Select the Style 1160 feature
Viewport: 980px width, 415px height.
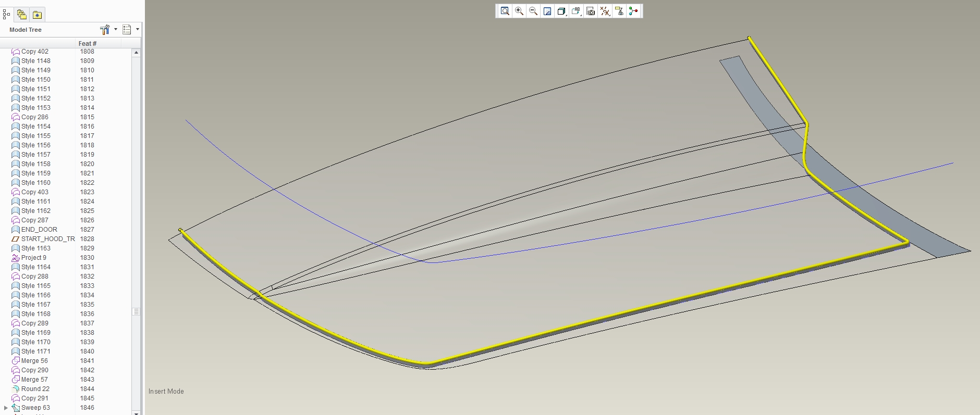coord(36,183)
